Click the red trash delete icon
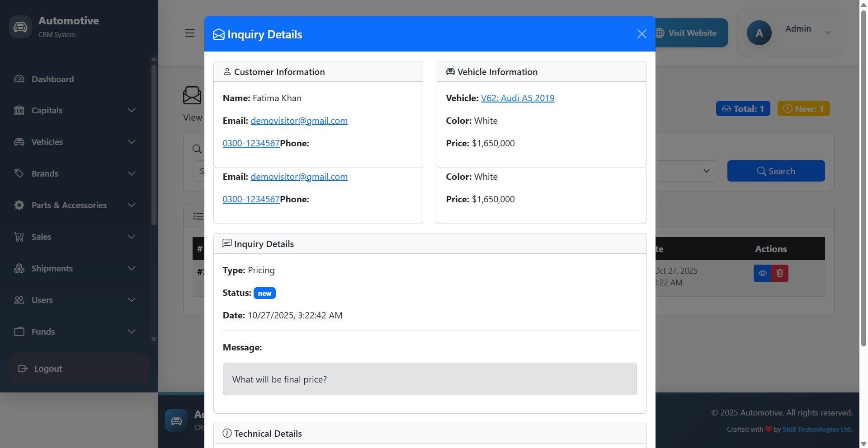868x448 pixels. point(780,273)
